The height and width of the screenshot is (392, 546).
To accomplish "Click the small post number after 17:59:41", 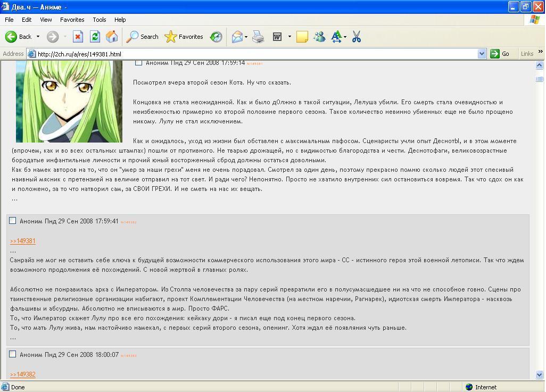I will (128, 222).
